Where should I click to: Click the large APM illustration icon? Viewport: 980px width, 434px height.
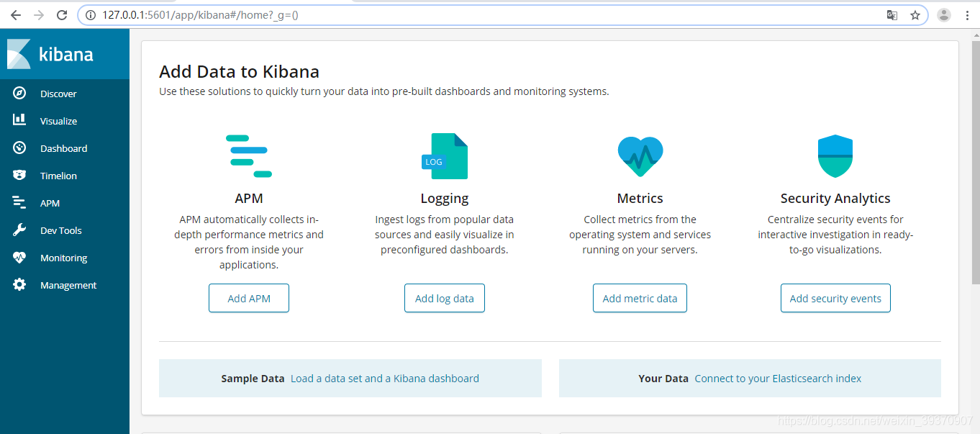[249, 156]
